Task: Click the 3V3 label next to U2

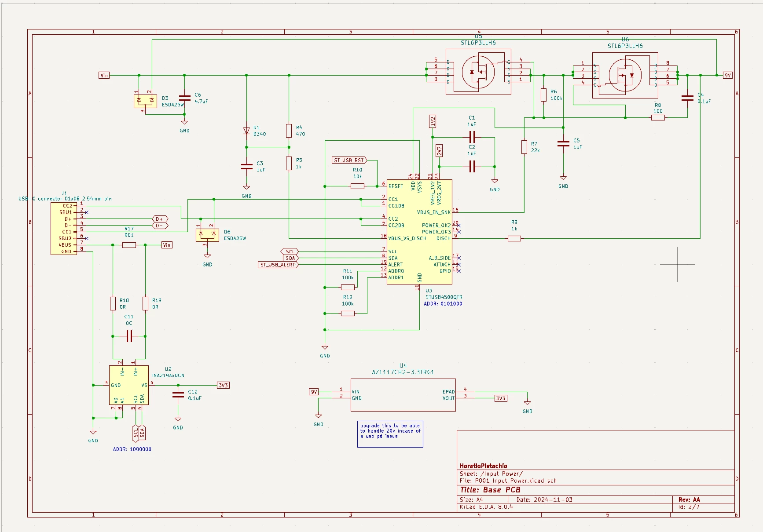Action: 224,385
